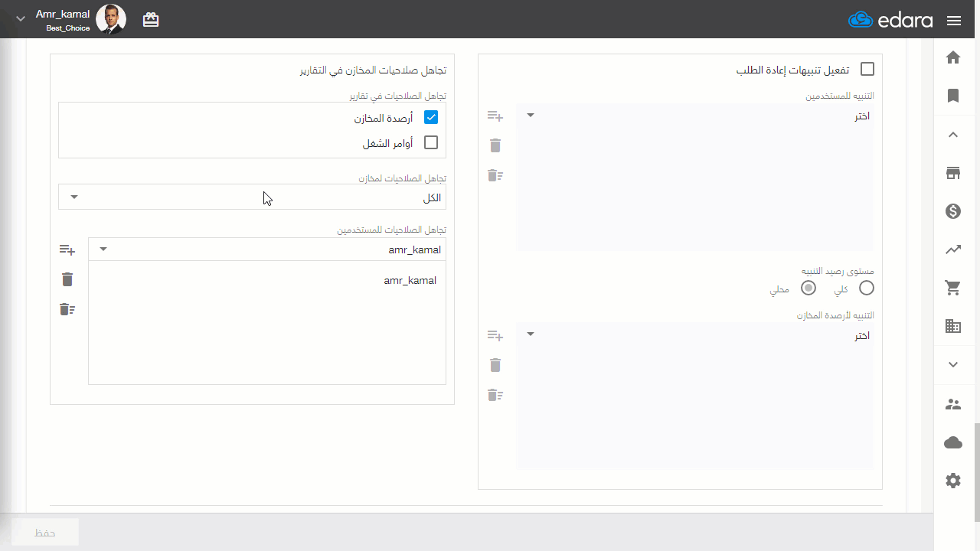Open the dollar finance icon in the sidebar
This screenshot has height=551, width=980.
[x=953, y=211]
